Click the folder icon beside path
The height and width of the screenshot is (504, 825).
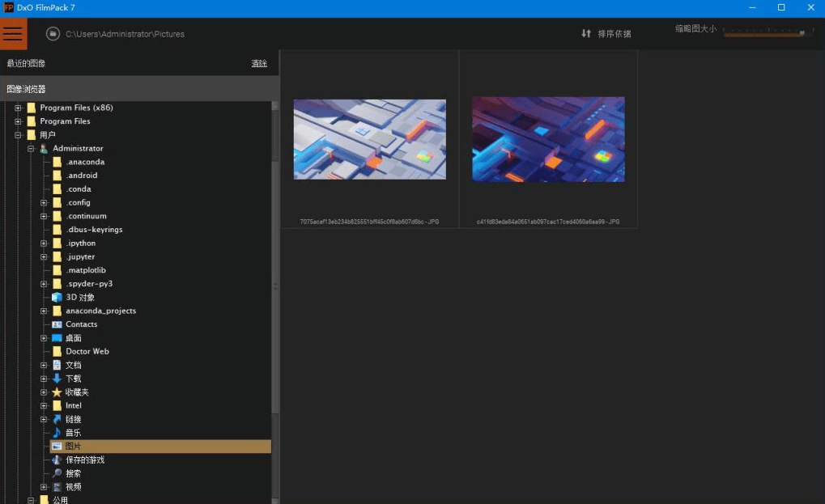coord(53,34)
